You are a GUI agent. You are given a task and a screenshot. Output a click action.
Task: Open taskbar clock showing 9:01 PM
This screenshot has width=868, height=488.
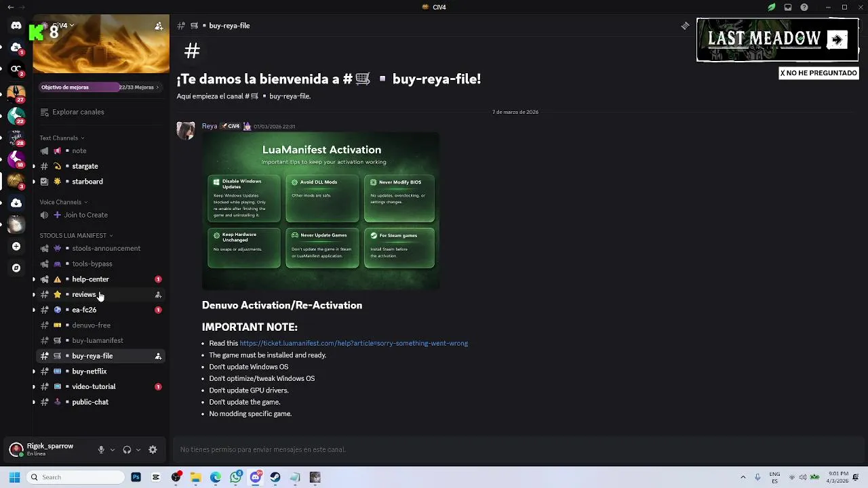pyautogui.click(x=838, y=477)
